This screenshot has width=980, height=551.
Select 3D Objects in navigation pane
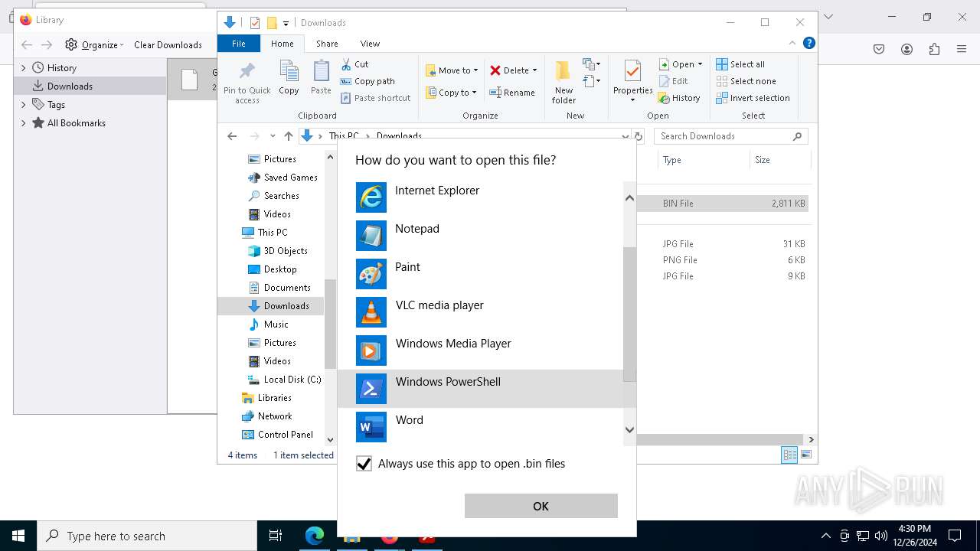pos(278,251)
